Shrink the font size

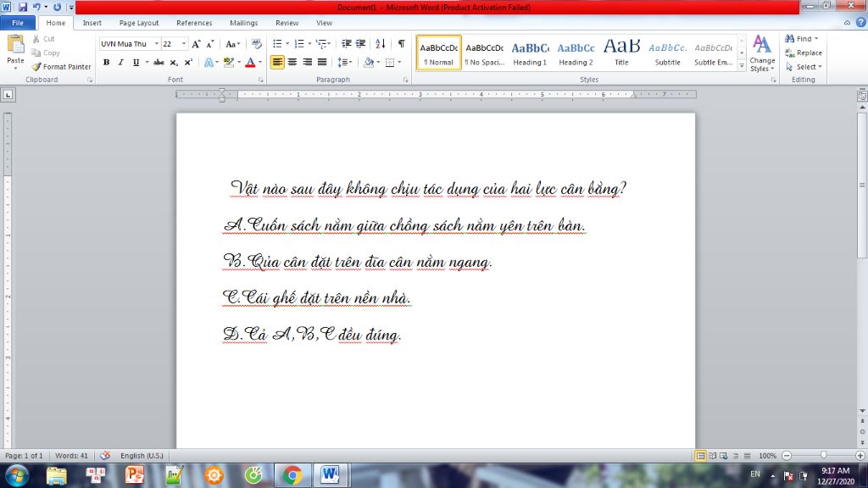[x=210, y=44]
